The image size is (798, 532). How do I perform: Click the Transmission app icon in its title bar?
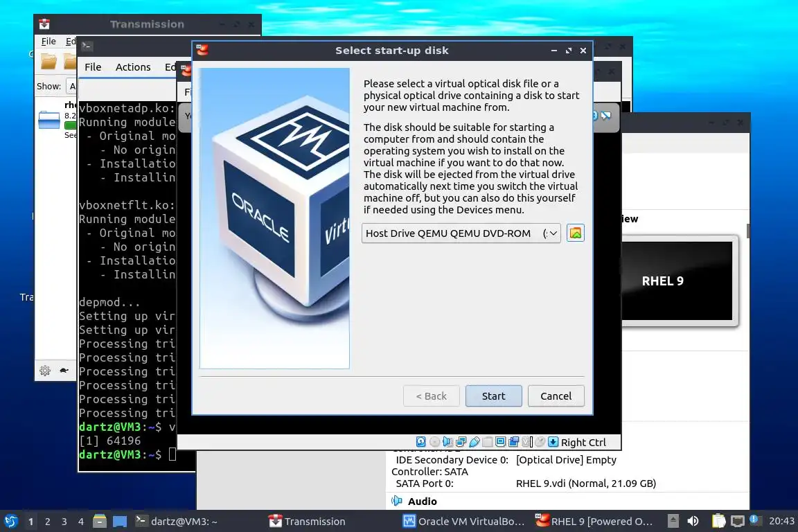[x=45, y=24]
